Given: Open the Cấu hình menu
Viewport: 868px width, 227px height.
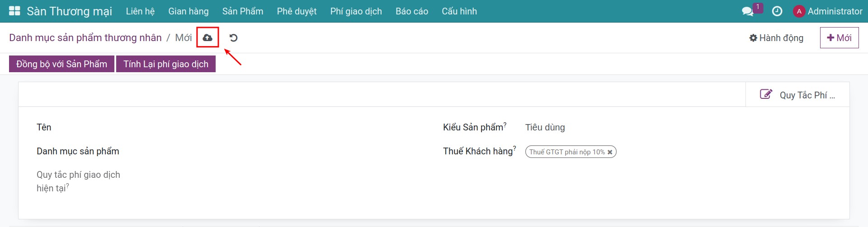Looking at the screenshot, I should coord(459,11).
